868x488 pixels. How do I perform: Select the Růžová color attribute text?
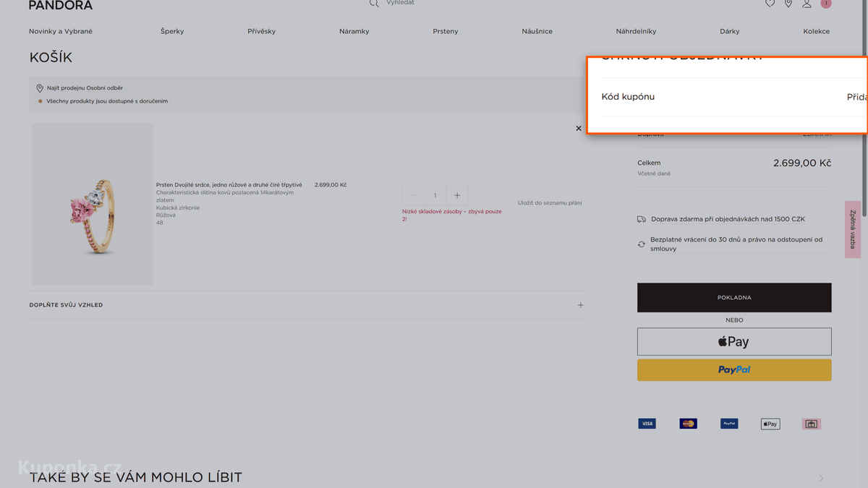166,215
